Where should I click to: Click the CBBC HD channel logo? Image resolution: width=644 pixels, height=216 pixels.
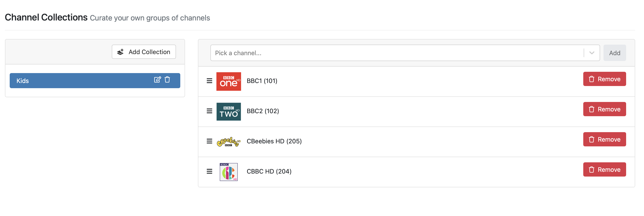point(229,172)
